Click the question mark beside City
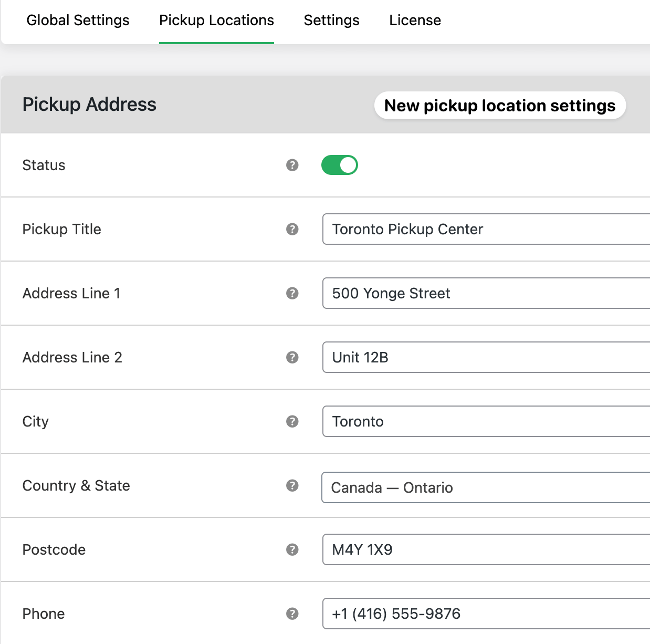Viewport: 650px width, 644px height. (292, 422)
